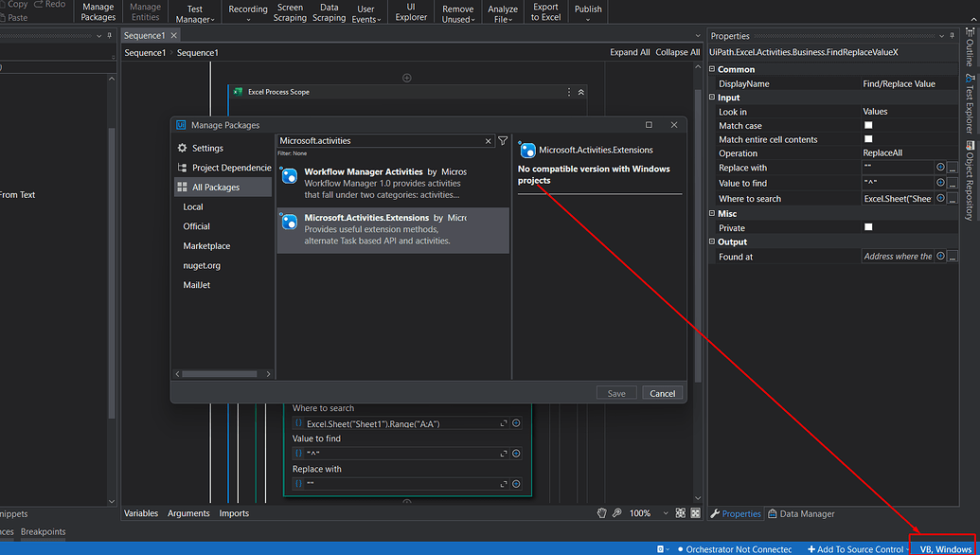980x555 pixels.
Task: Open the Recording tool
Action: click(x=248, y=11)
